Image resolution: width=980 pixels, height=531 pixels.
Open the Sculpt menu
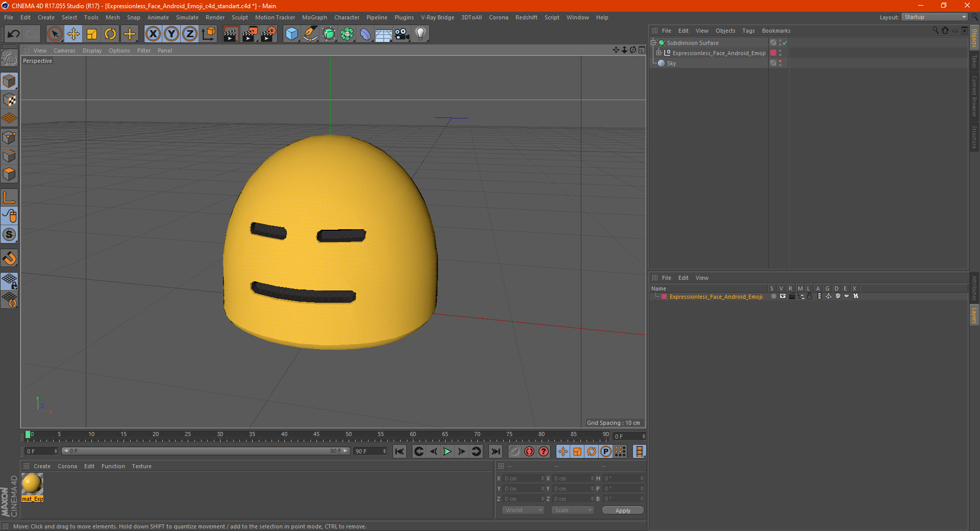tap(239, 17)
